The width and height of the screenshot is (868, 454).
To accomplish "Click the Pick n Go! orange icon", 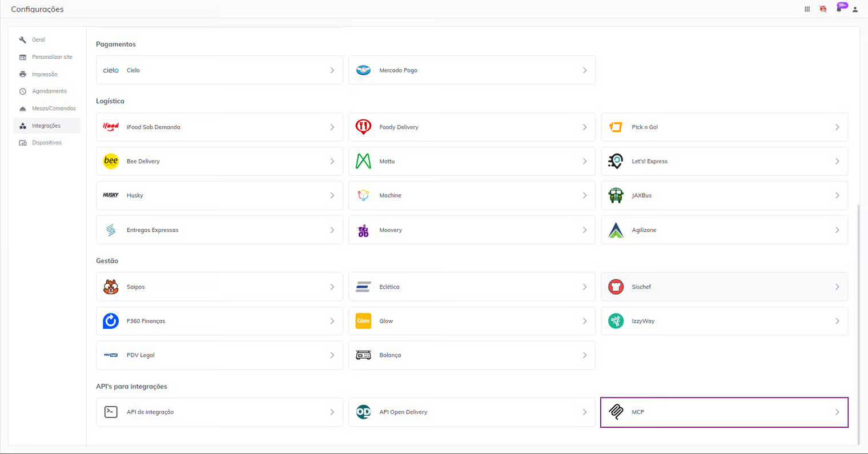I will pos(616,127).
